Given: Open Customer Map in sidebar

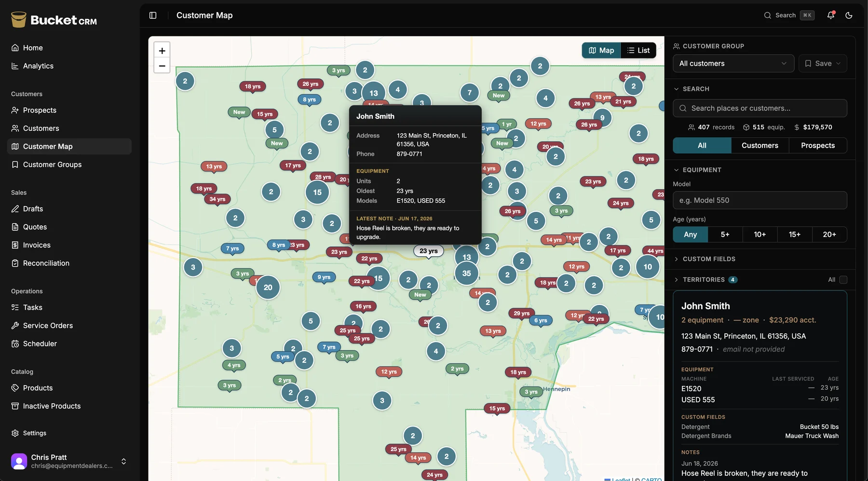Looking at the screenshot, I should pyautogui.click(x=69, y=147).
